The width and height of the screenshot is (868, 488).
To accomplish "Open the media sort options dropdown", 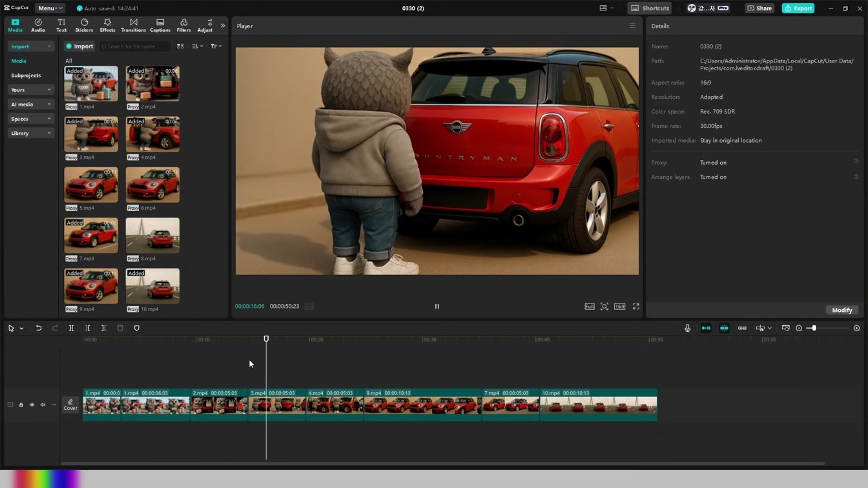I will (197, 46).
